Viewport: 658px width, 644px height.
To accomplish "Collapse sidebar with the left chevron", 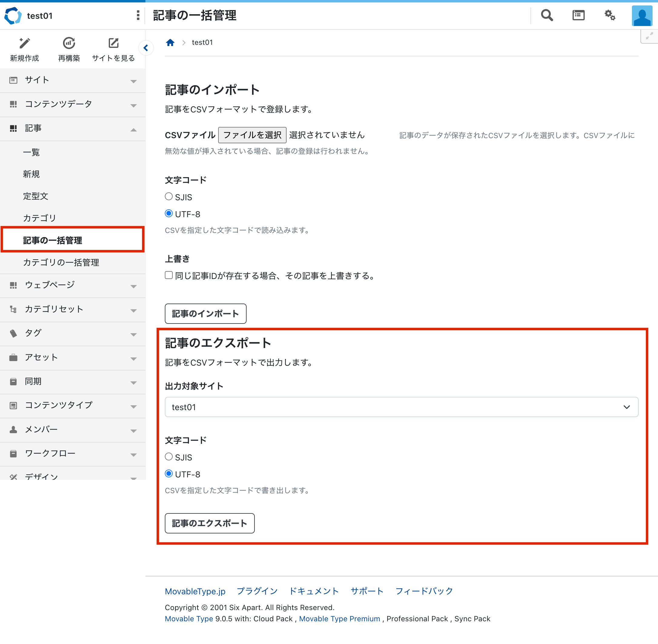I will click(x=146, y=48).
